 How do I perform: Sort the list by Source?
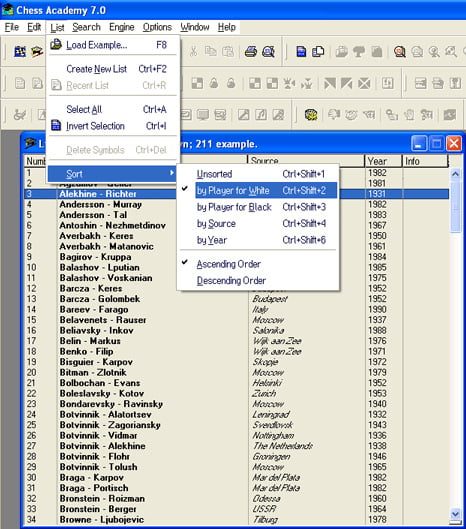pyautogui.click(x=259, y=224)
